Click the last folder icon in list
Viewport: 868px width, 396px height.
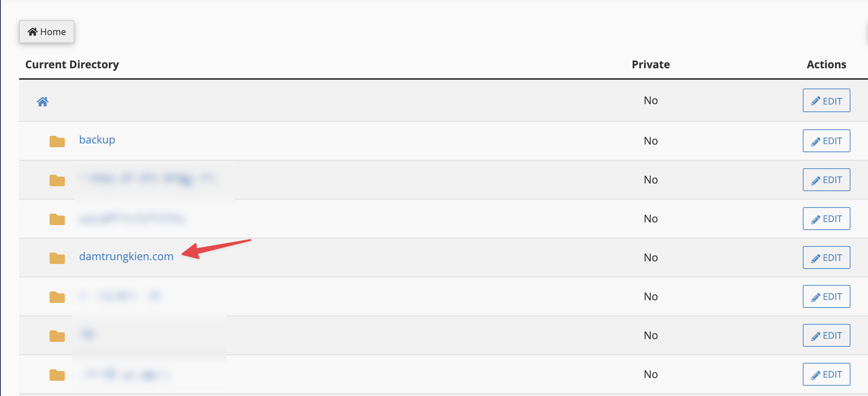[x=57, y=375]
